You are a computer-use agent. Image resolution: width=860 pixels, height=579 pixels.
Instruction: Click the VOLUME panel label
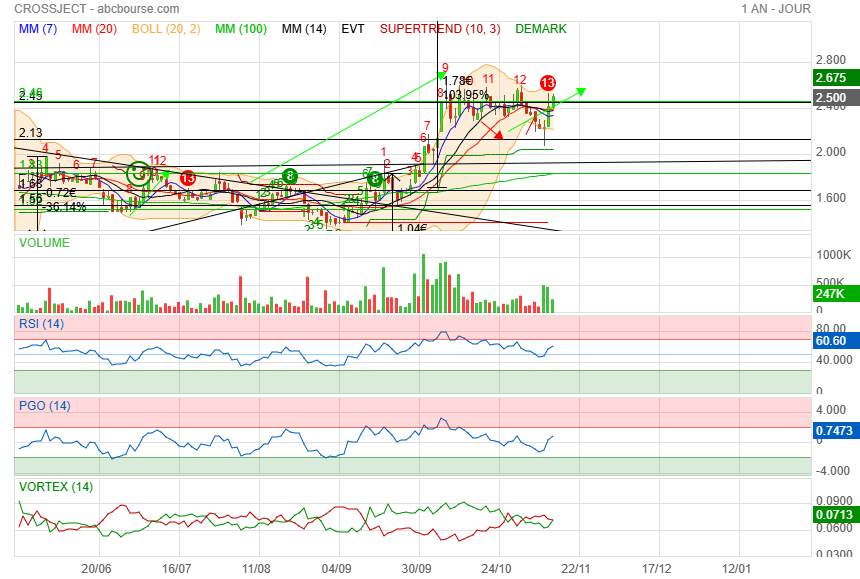[x=45, y=242]
